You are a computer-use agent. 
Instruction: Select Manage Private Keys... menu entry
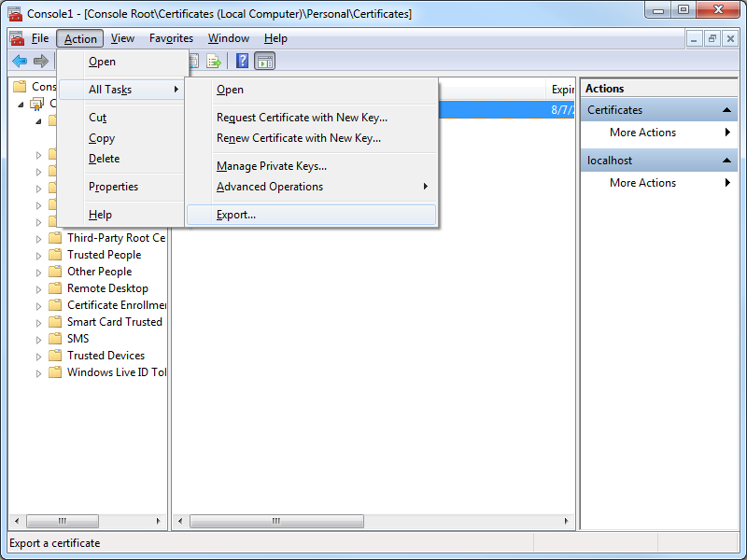pos(272,166)
